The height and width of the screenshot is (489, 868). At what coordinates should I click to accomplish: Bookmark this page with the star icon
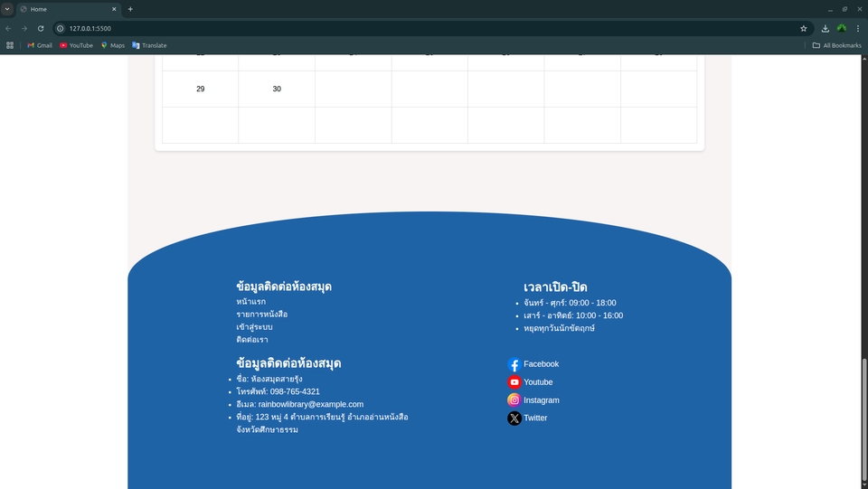pos(803,28)
